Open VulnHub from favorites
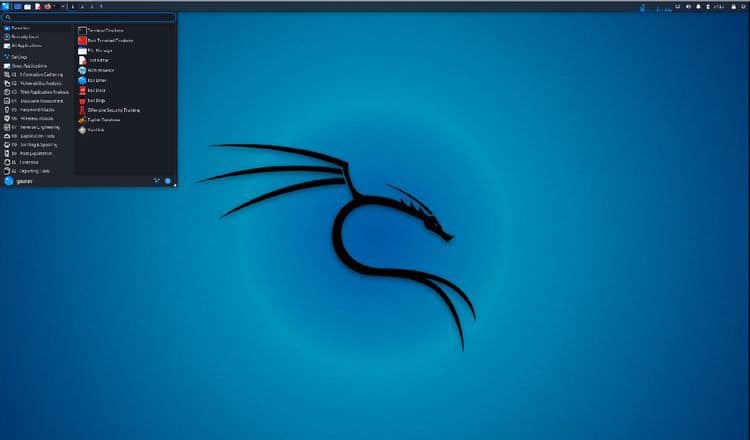Screen dimensions: 750x440 click(x=96, y=130)
